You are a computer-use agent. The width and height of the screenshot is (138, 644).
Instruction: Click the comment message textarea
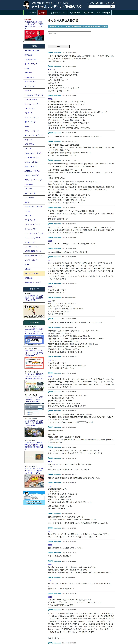pyautogui.click(x=81, y=40)
